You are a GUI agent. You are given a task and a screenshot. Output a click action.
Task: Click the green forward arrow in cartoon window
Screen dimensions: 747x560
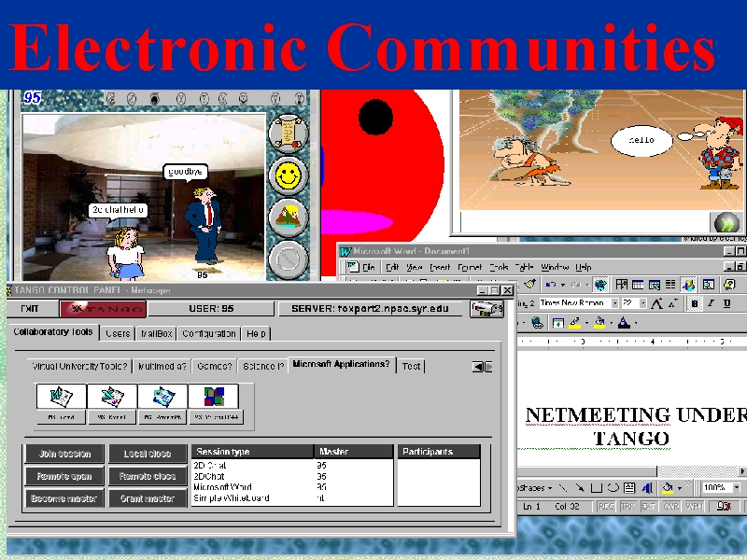(x=726, y=222)
